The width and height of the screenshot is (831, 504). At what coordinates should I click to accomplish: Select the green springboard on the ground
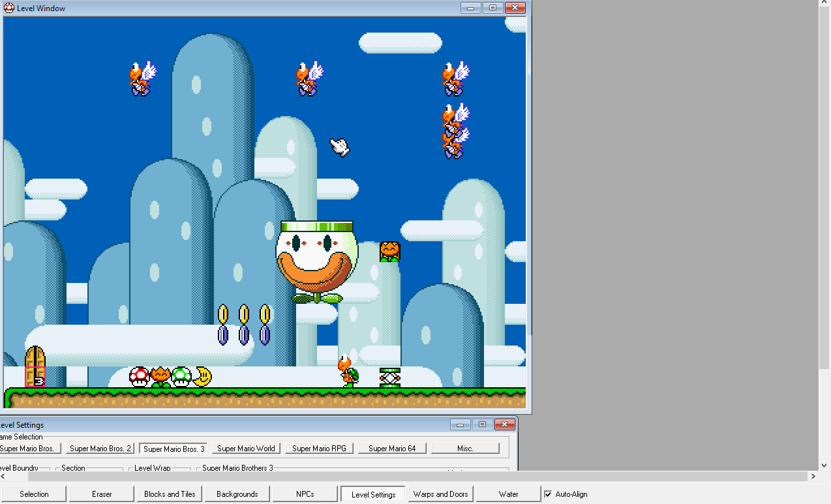pyautogui.click(x=390, y=378)
